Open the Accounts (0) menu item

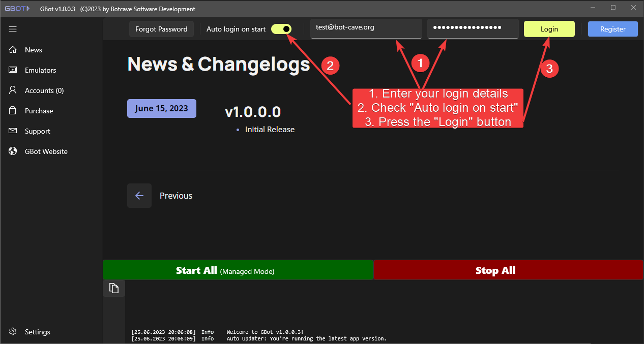click(x=44, y=90)
